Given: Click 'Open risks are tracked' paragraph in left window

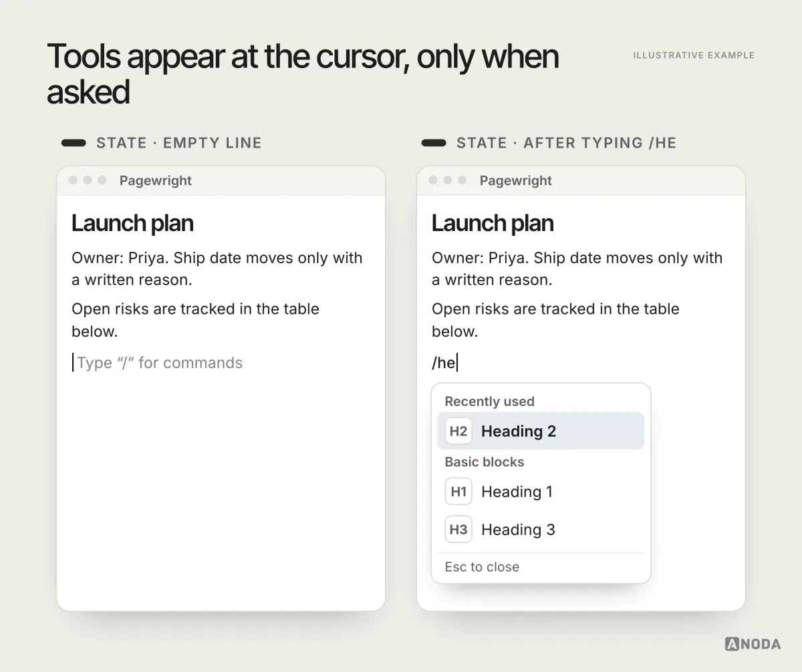Looking at the screenshot, I should click(196, 320).
